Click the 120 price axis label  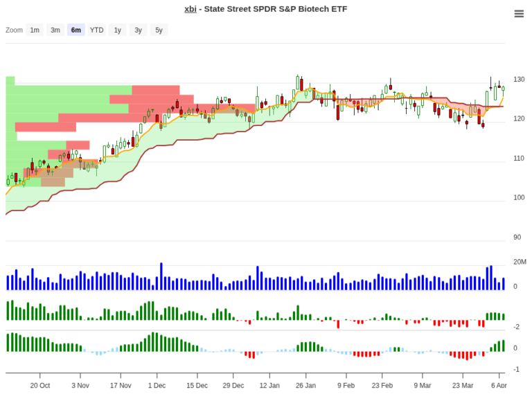pos(519,118)
